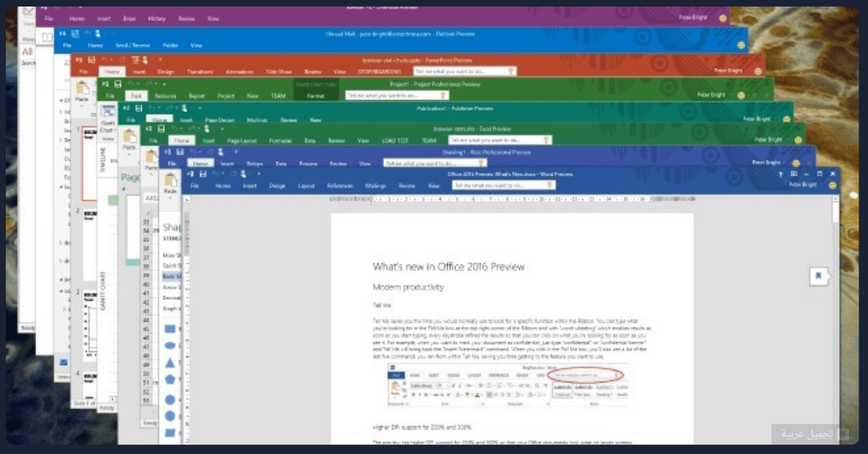Select triangle shape in Visio stencil
868x454 pixels.
pos(171,363)
